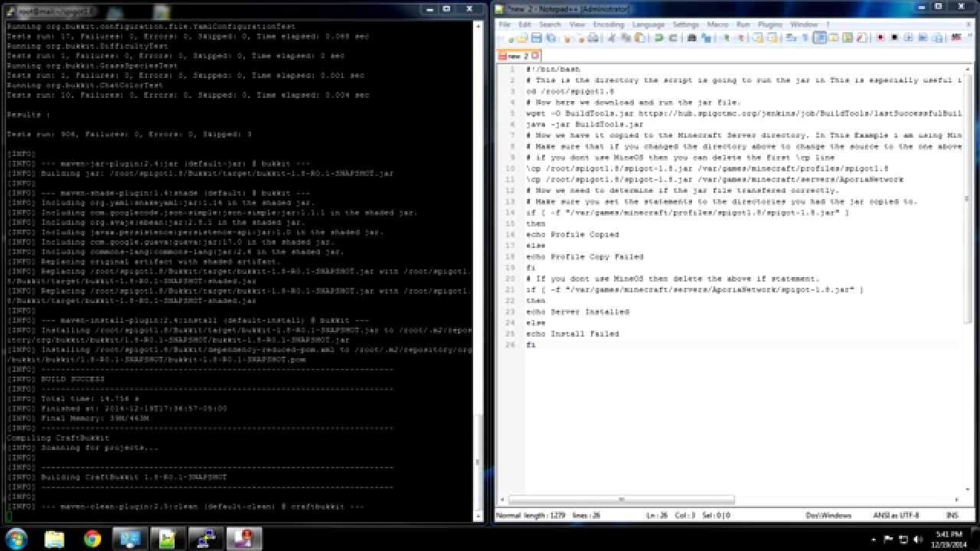Click the Redo toolbar icon
The height and width of the screenshot is (551, 980).
[673, 37]
